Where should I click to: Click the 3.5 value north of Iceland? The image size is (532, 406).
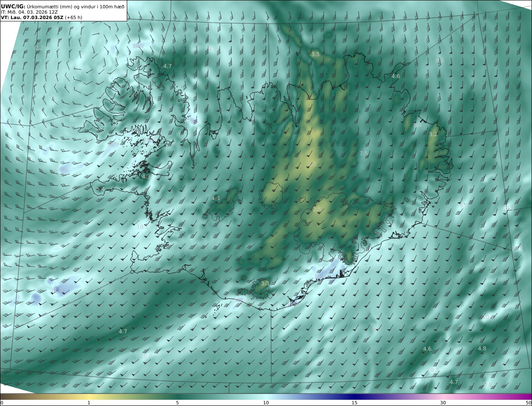pyautogui.click(x=315, y=54)
